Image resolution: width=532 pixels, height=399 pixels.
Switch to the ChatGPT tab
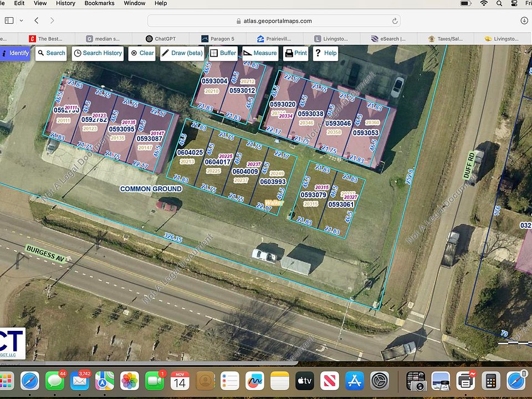(x=161, y=39)
